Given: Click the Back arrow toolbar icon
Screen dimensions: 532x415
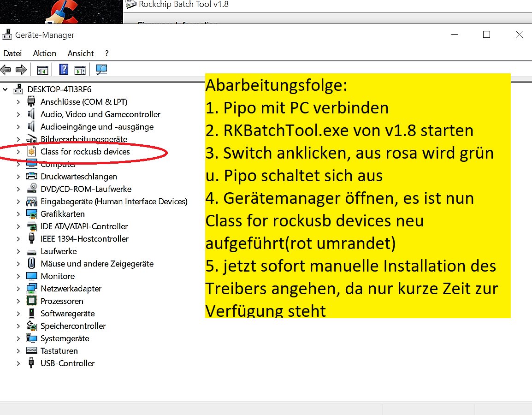Looking at the screenshot, I should click(x=6, y=70).
